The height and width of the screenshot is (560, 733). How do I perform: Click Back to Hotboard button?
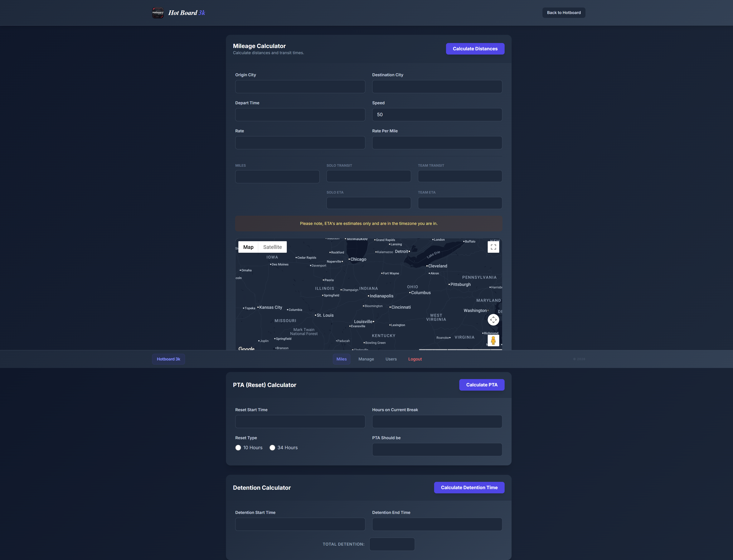564,13
